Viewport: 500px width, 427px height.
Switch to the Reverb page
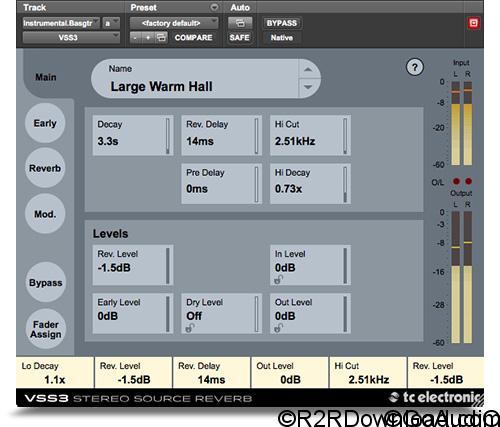click(45, 168)
